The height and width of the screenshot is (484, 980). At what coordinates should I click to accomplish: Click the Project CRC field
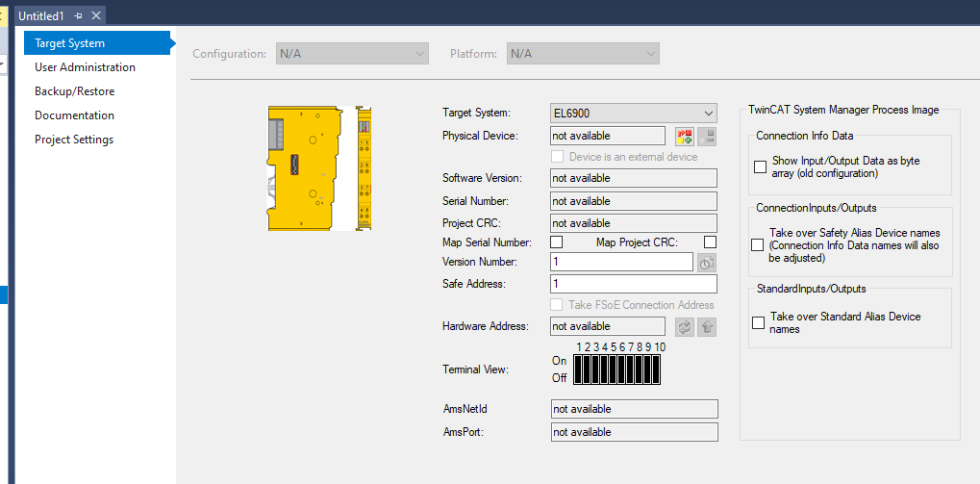pyautogui.click(x=634, y=223)
